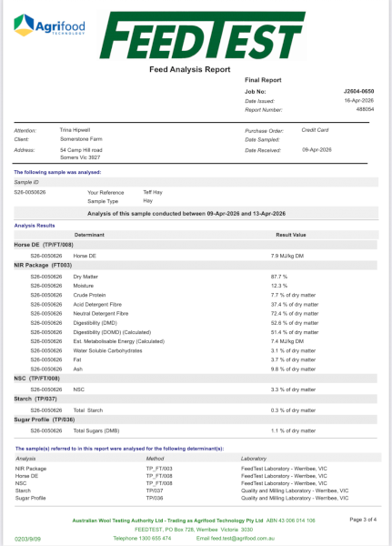392x546 pixels.
Task: Click method code 'TP/037' in the methods table
Action: coord(155,490)
